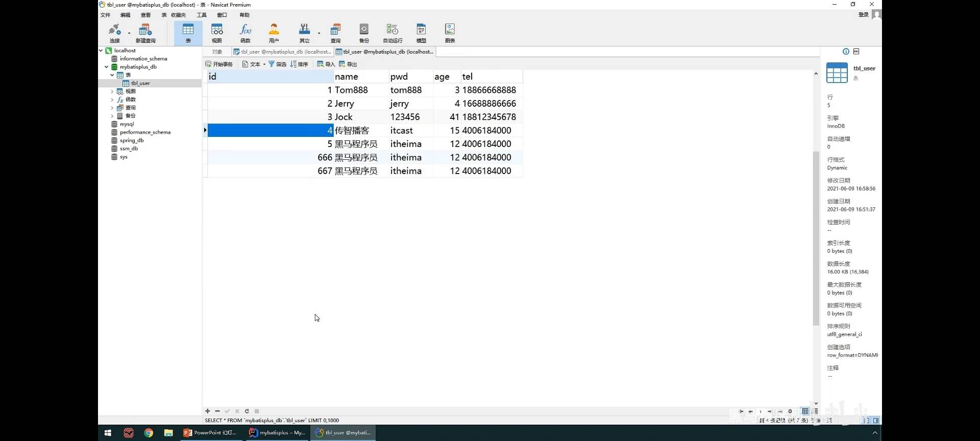
Task: Click the 连接 (Connection) toolbar icon
Action: click(114, 33)
